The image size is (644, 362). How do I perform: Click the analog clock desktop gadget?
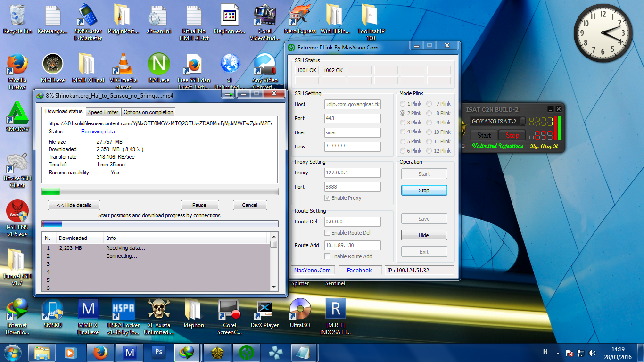coord(602,33)
